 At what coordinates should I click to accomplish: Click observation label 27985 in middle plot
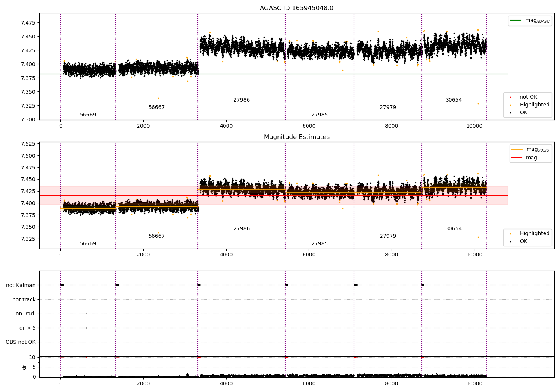tap(320, 244)
